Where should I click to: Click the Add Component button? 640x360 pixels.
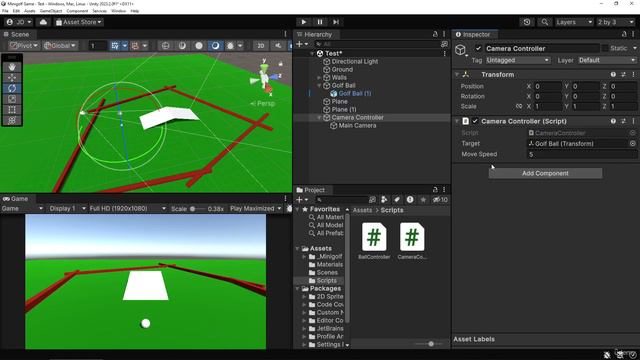point(545,173)
